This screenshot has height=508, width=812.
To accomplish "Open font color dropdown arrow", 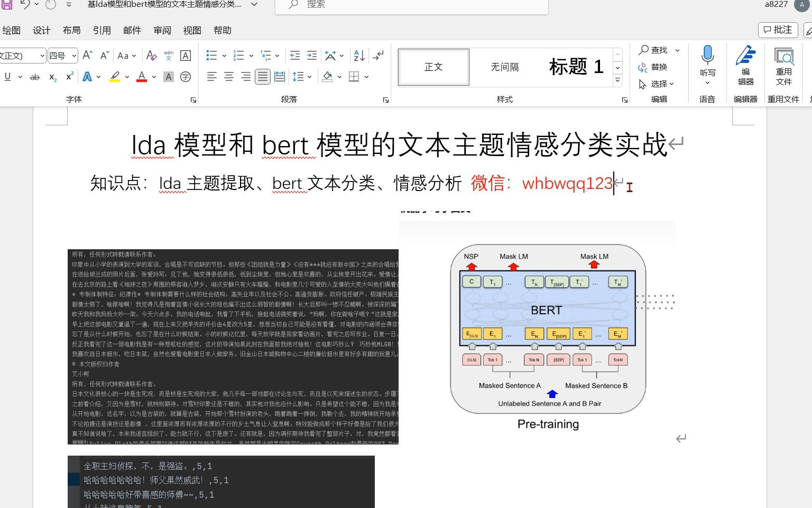I will pyautogui.click(x=154, y=77).
